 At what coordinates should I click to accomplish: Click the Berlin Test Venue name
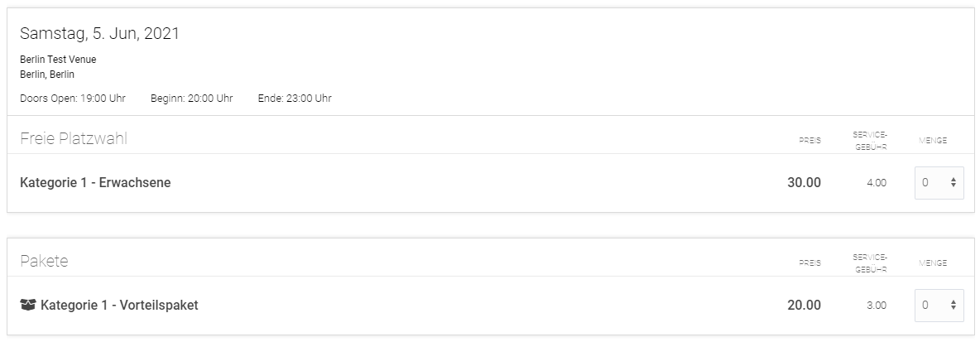pos(58,60)
